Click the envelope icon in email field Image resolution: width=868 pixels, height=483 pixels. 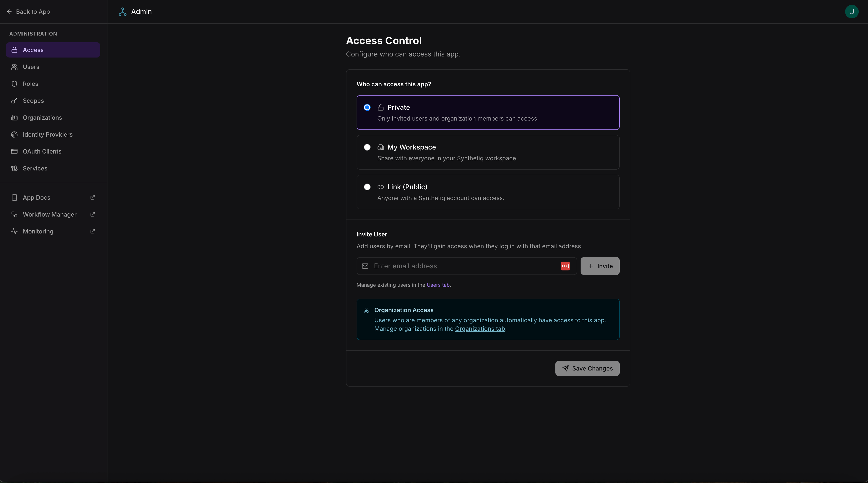point(365,266)
